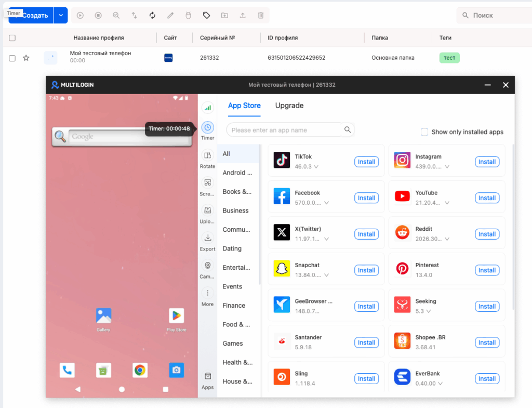The image size is (532, 408).
Task: Check the select-all profiles checkbox
Action: click(12, 38)
